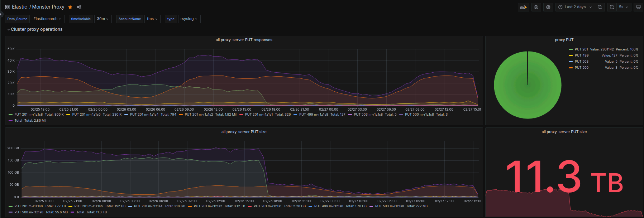Viewport: 644px width, 218px height.
Task: Toggle PUT 201 m-r1z1s4 Total: 794 series
Action: 150,115
